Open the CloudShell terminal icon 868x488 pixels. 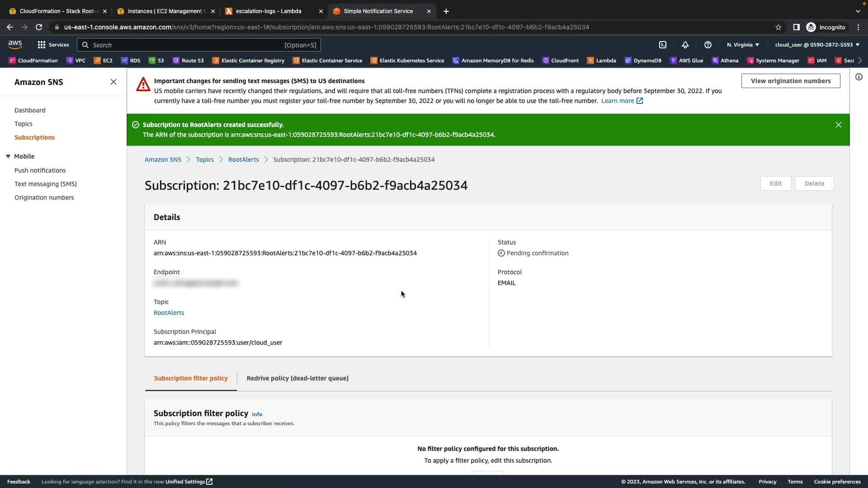tap(662, 45)
